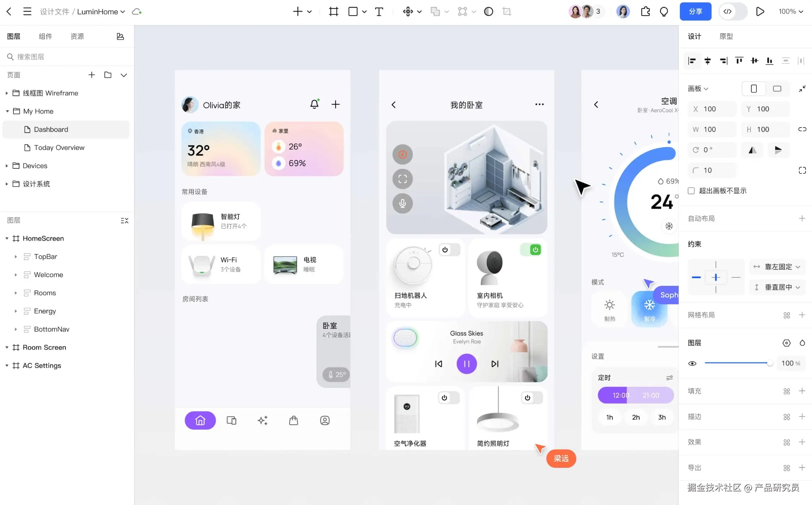
Task: Switch to the 原型 tab
Action: pyautogui.click(x=726, y=36)
